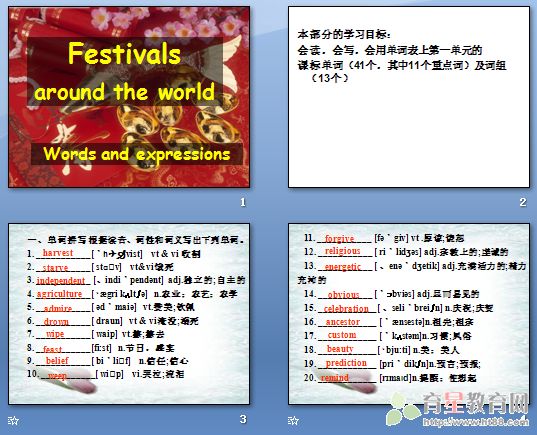The height and width of the screenshot is (435, 537).
Task: Select slide 3 with vocabulary words 1–10
Action: pyautogui.click(x=129, y=314)
